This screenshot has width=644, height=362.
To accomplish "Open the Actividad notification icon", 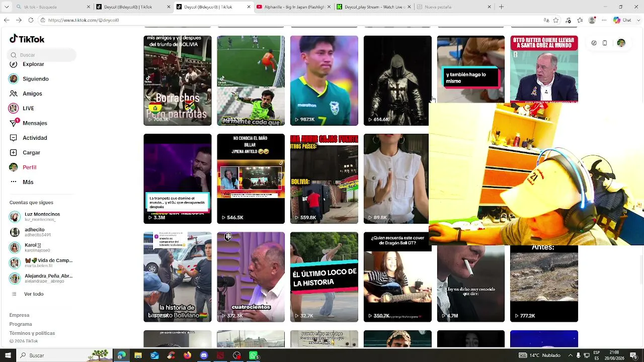I will point(14,138).
